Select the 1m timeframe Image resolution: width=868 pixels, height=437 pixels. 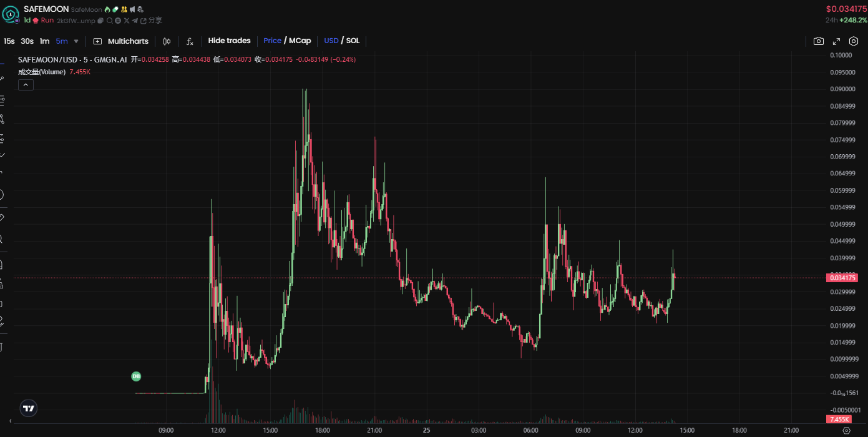[44, 41]
